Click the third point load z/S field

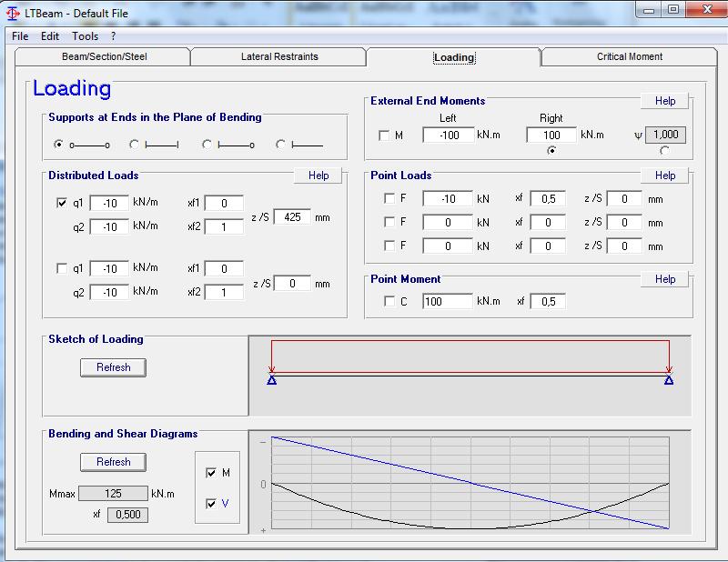624,246
